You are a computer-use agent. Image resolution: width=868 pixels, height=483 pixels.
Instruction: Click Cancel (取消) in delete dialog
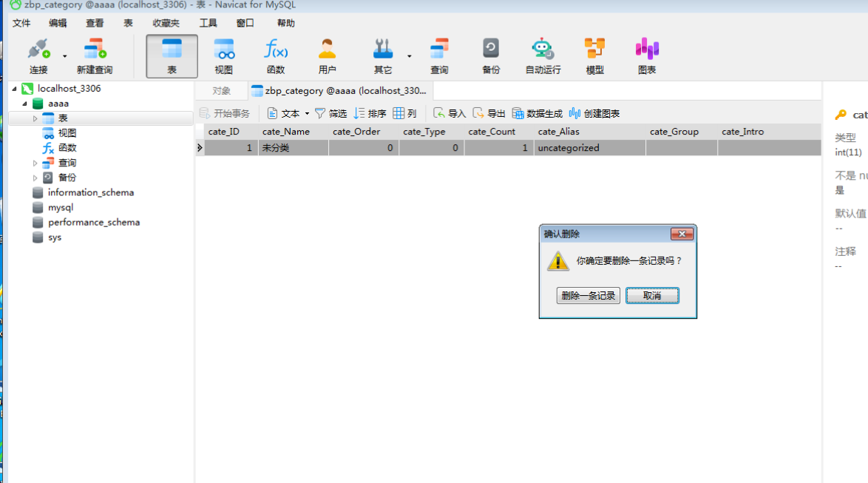[x=652, y=295]
